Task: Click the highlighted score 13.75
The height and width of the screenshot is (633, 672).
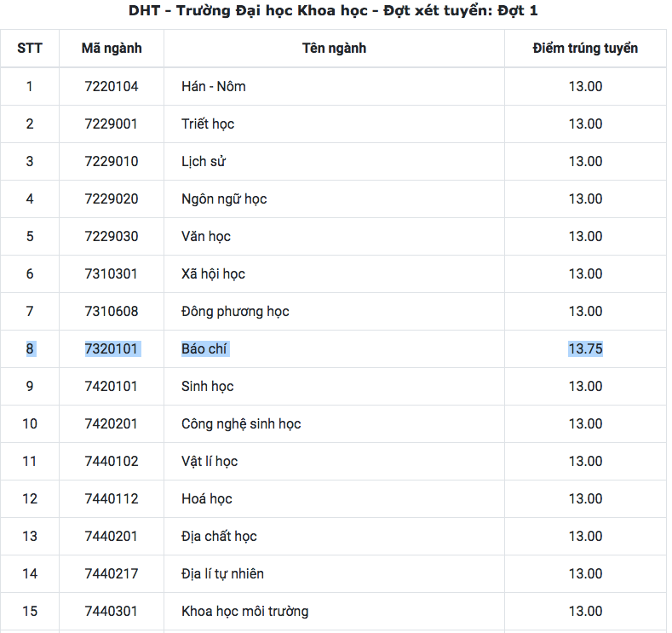Action: pyautogui.click(x=585, y=348)
